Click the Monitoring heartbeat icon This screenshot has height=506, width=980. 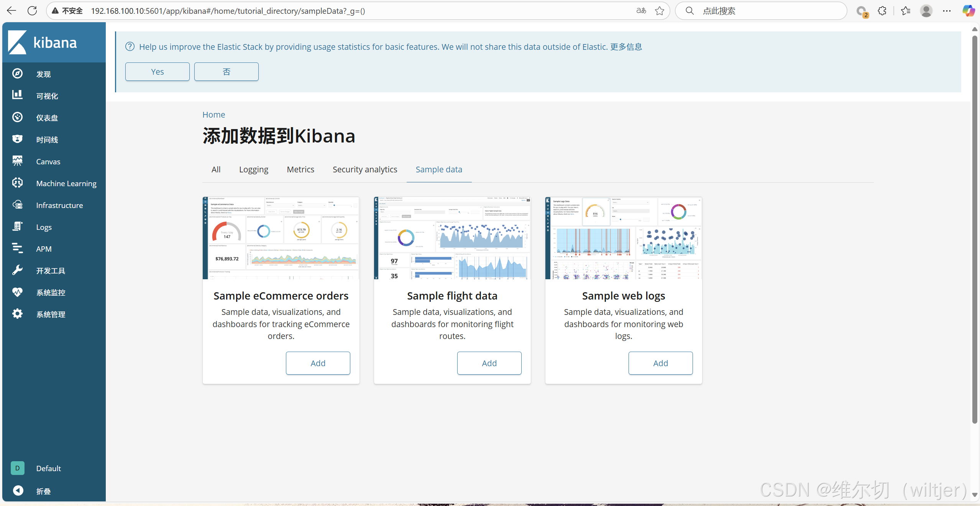pyautogui.click(x=17, y=292)
